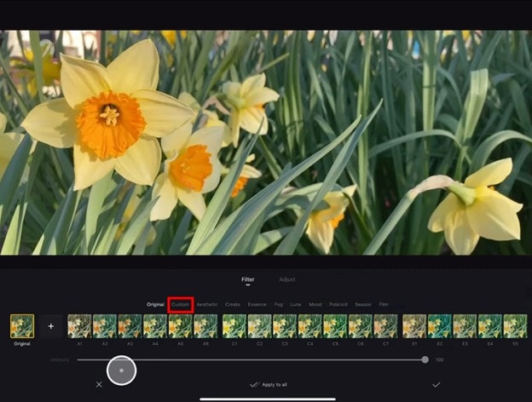The image size is (532, 402).
Task: Apply the A6 filter thumbnail
Action: coord(205,326)
